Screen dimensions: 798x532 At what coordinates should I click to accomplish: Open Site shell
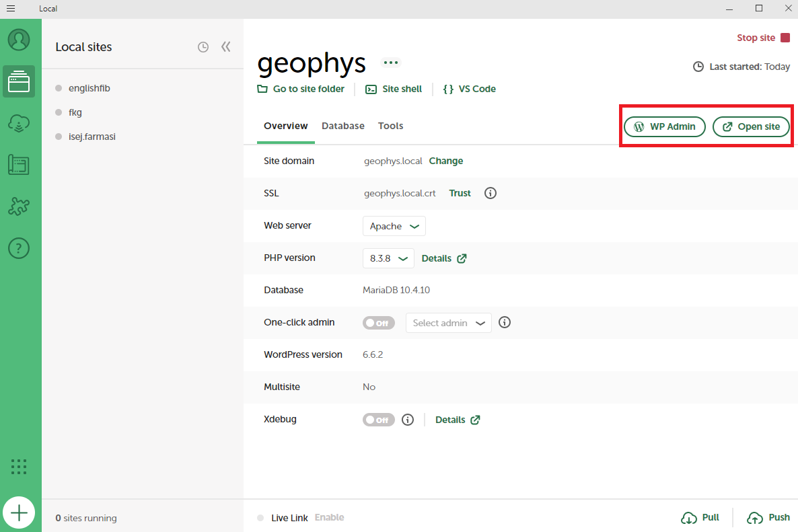pos(394,89)
